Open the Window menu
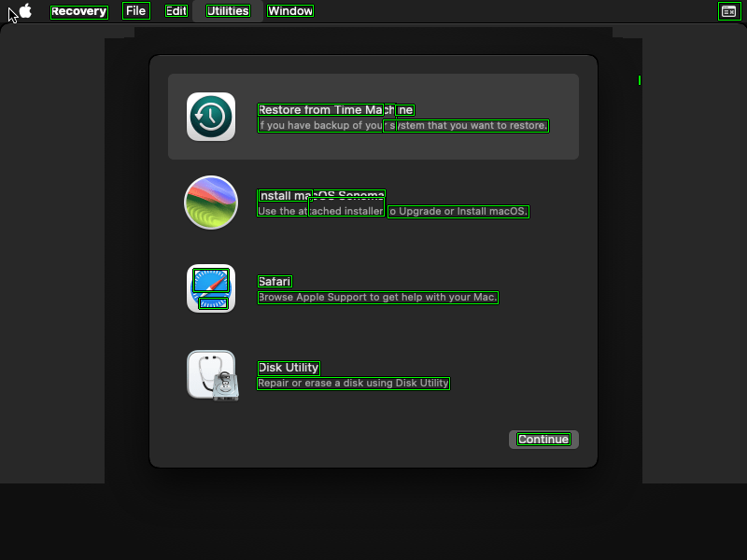The height and width of the screenshot is (560, 747). point(290,11)
